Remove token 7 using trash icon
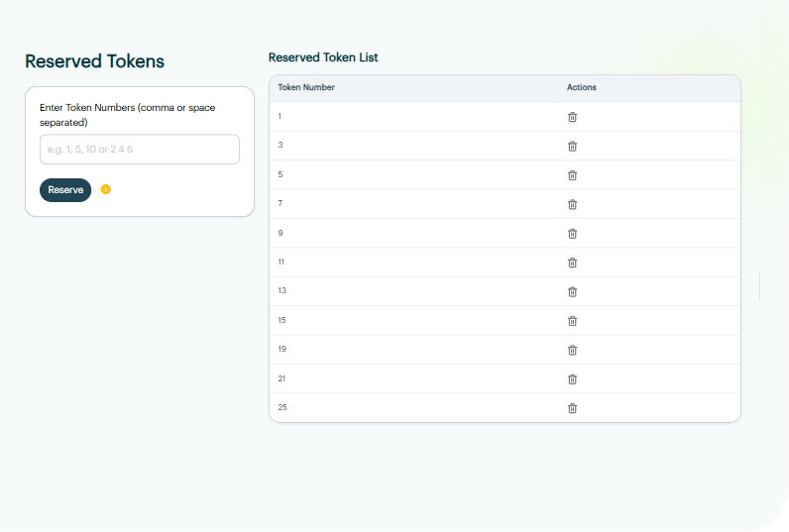Image resolution: width=789 pixels, height=532 pixels. pyautogui.click(x=572, y=204)
